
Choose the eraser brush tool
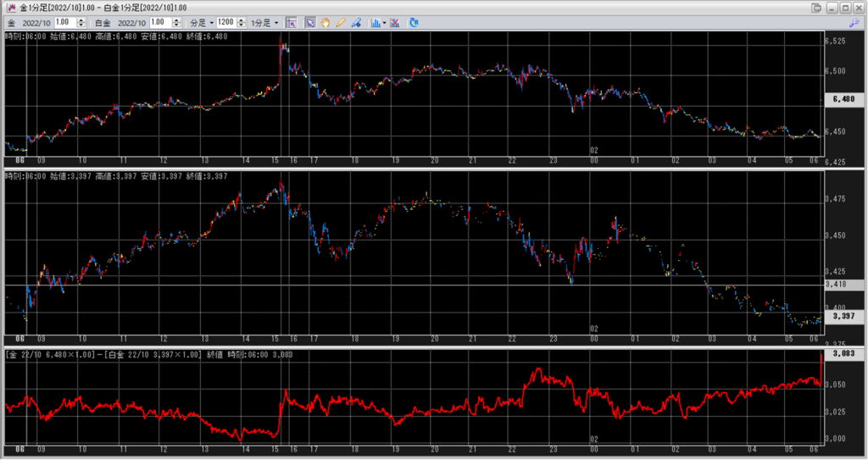pyautogui.click(x=356, y=22)
